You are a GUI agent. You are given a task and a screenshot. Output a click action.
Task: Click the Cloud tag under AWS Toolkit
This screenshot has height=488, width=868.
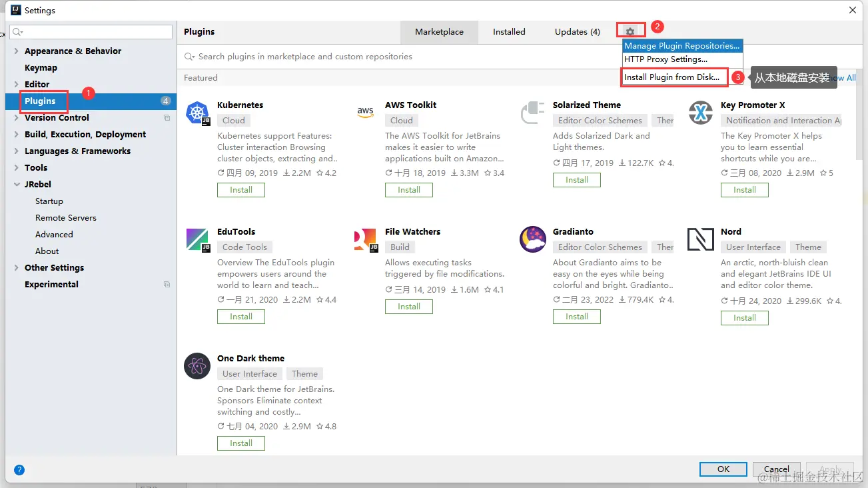[402, 121]
